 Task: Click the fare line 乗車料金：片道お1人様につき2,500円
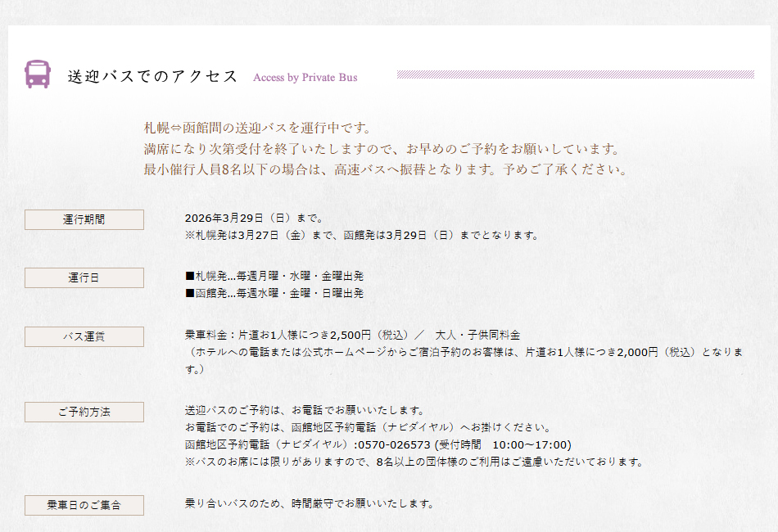[353, 336]
